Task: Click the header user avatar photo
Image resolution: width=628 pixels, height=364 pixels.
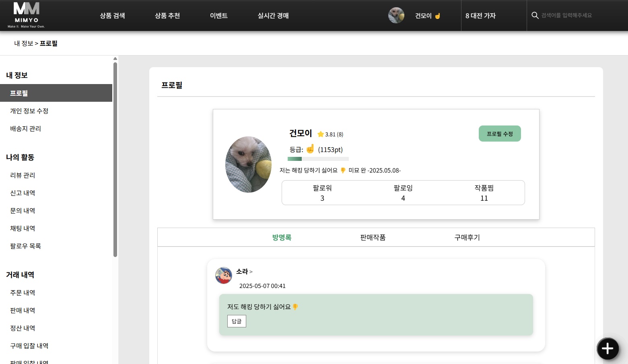Action: click(x=396, y=15)
